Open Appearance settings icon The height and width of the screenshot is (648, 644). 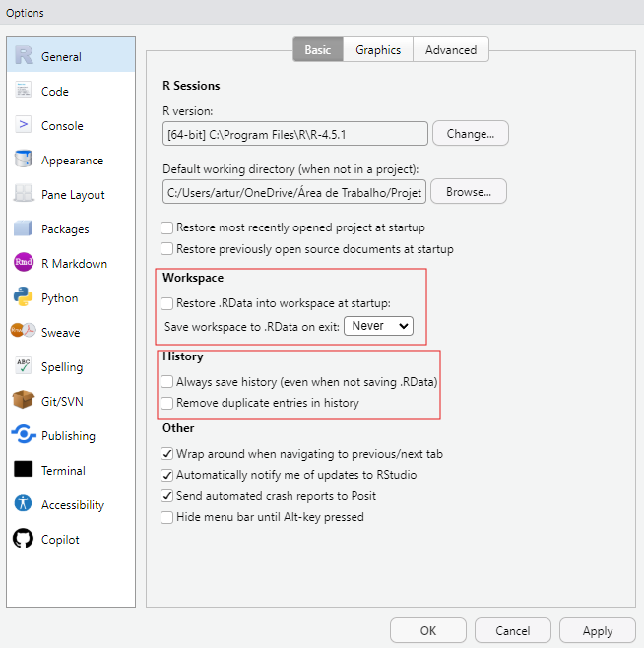pos(24,161)
